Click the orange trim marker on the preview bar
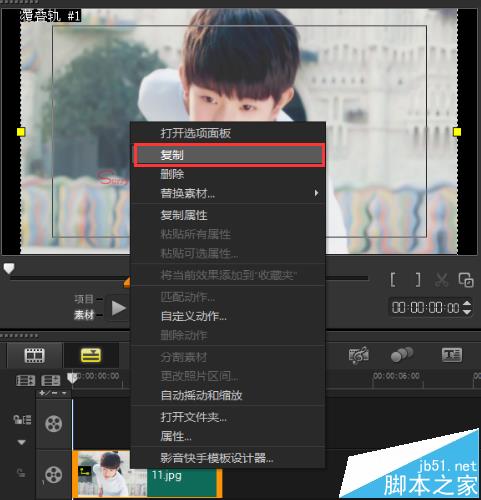Viewport: 481px width, 500px height. click(x=127, y=281)
